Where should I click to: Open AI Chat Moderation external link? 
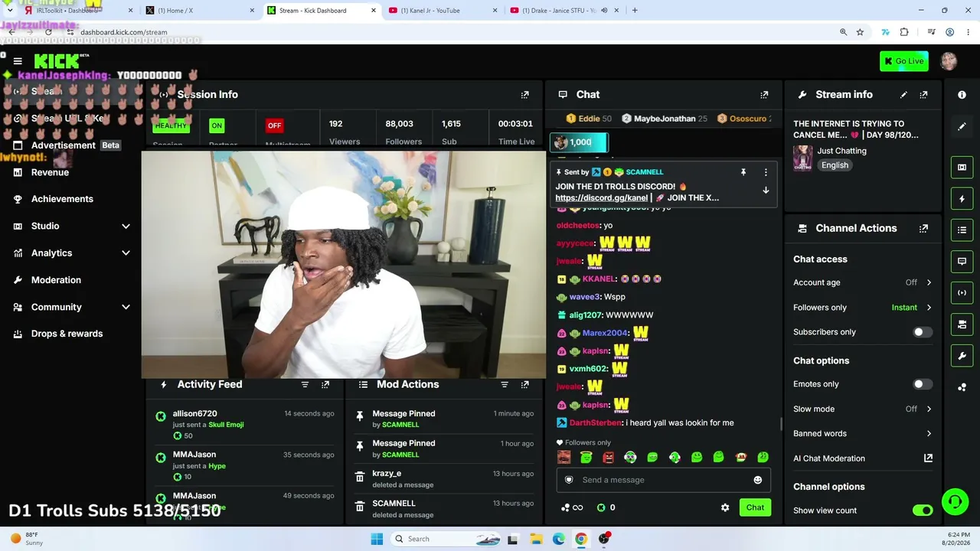pyautogui.click(x=928, y=458)
